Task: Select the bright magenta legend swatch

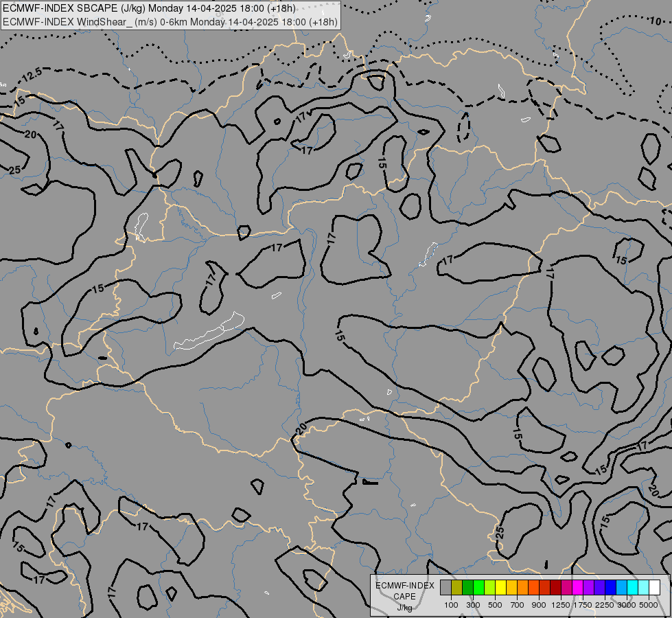Action: click(577, 587)
